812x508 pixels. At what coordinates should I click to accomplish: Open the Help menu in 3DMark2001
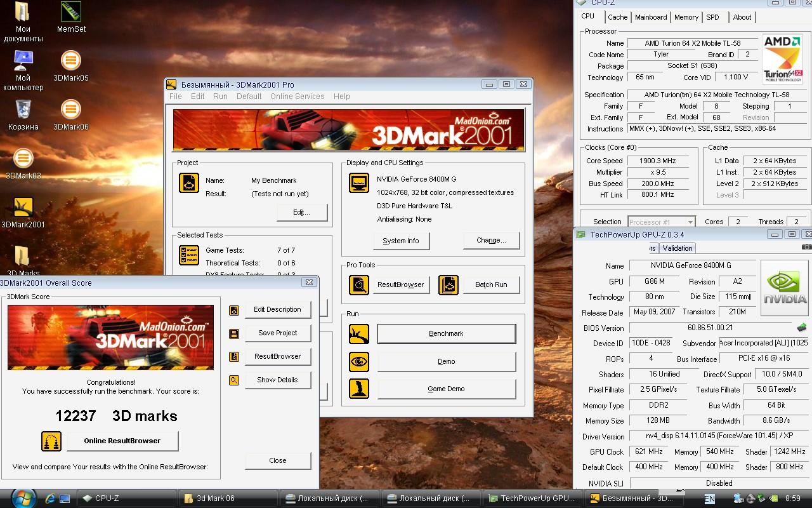342,97
